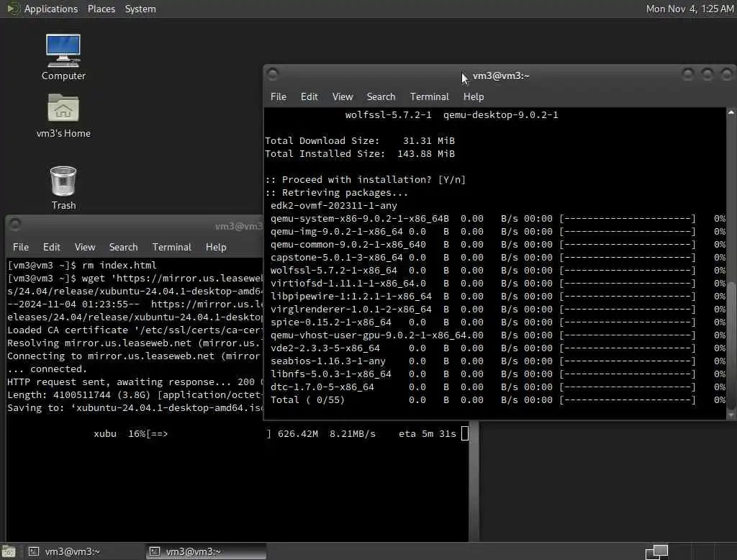
Task: Open File menu in the wget terminal window
Action: [21, 247]
